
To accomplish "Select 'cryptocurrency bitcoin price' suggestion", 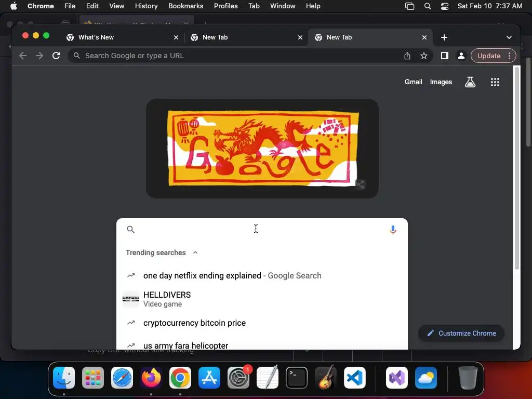I will (262, 323).
